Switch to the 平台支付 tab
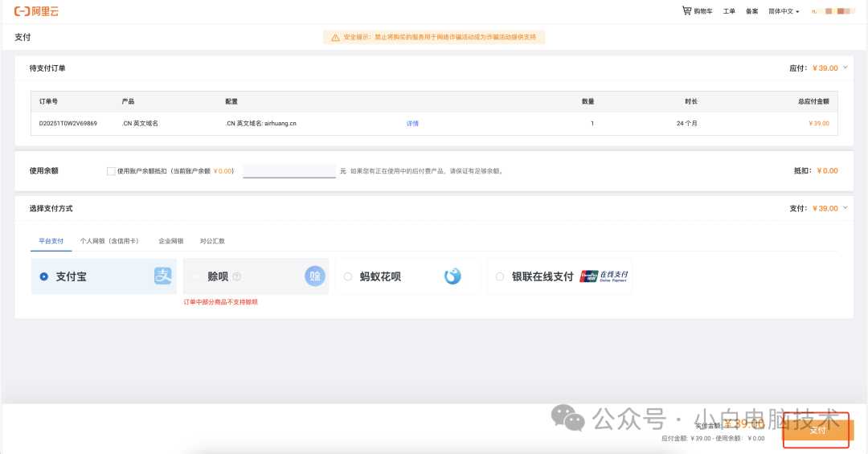This screenshot has height=454, width=868. pos(51,241)
